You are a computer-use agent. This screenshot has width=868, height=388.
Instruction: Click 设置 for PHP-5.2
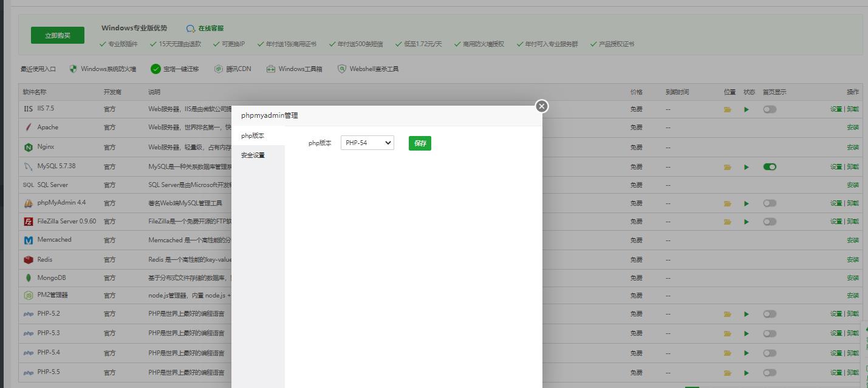(836, 315)
